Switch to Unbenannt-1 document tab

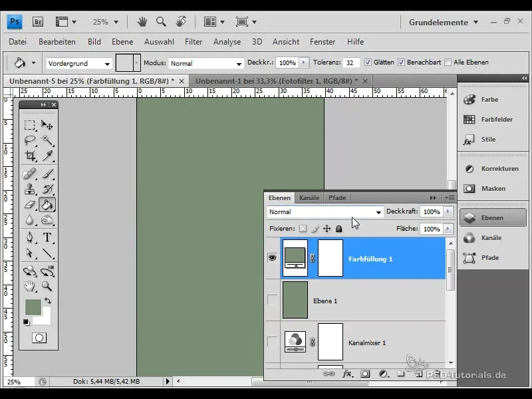click(276, 81)
